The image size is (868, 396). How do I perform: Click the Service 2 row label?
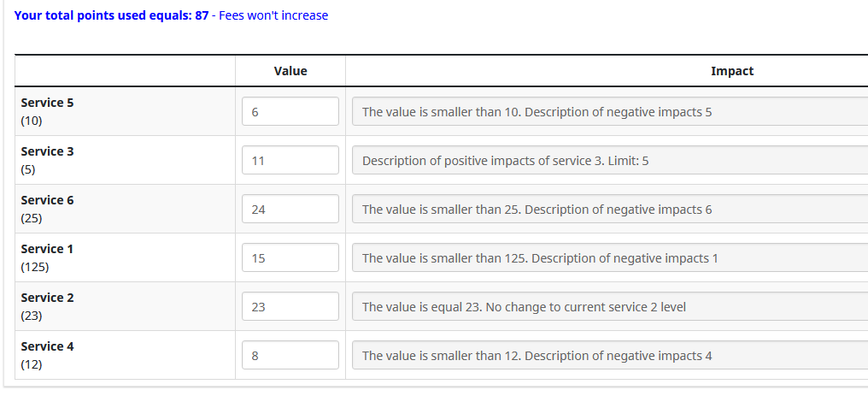(48, 298)
